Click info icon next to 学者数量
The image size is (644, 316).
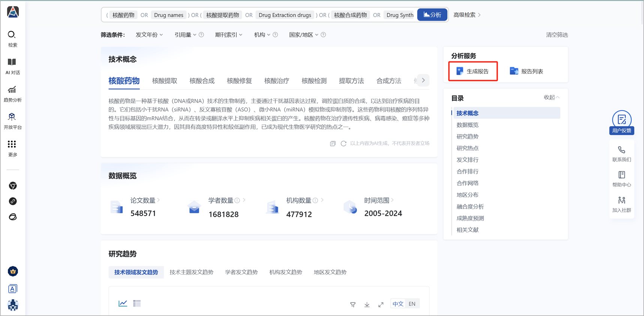click(x=237, y=201)
